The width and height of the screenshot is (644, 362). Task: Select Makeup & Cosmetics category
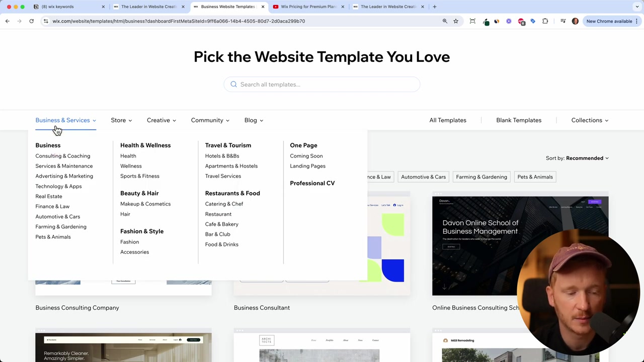(145, 204)
